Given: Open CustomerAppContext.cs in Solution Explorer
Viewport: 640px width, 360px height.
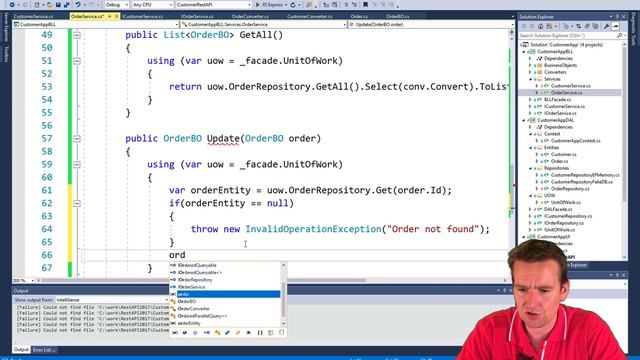Looking at the screenshot, I should click(x=576, y=141).
